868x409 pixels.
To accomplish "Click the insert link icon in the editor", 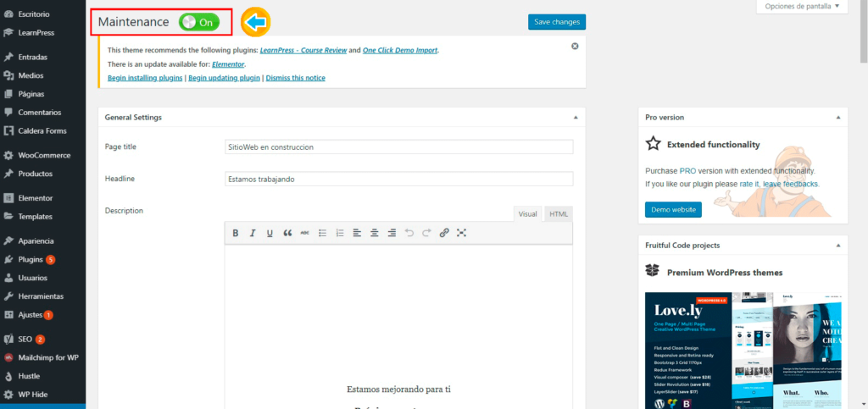I will (x=444, y=233).
